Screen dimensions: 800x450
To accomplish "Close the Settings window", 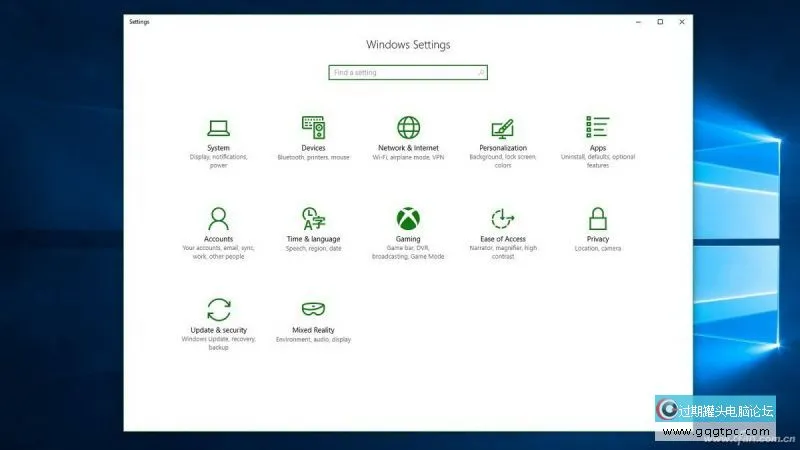I will point(682,21).
